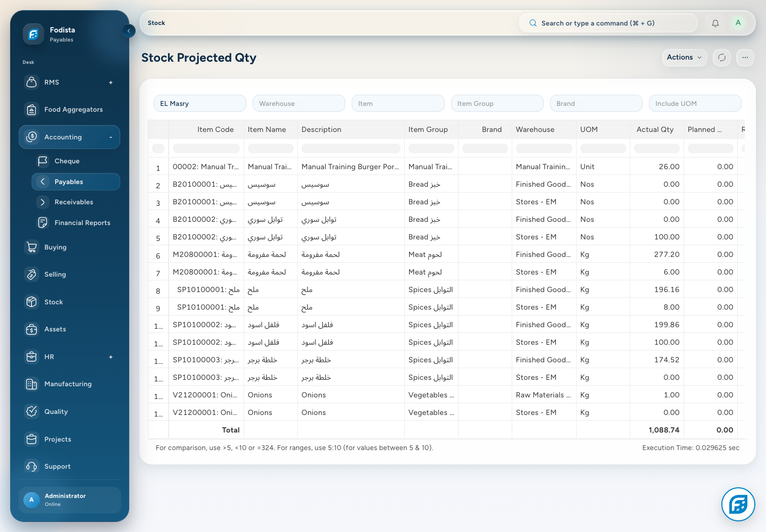This screenshot has width=766, height=532.
Task: Open the notifications bell icon
Action: tap(715, 23)
